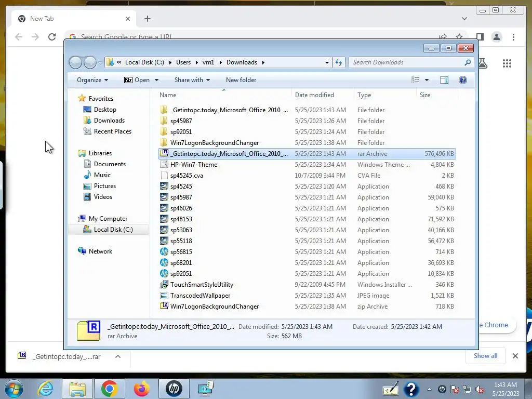
Task: Select the TouchSmartStyleUtility installer icon
Action: tap(164, 285)
